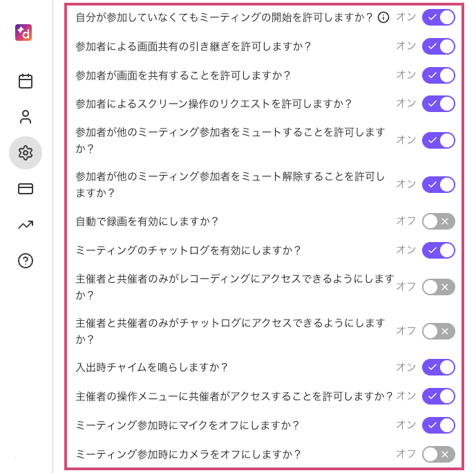Screen dimensions: 476x473
Task: Open the analytics trending arrow icon
Action: [26, 225]
